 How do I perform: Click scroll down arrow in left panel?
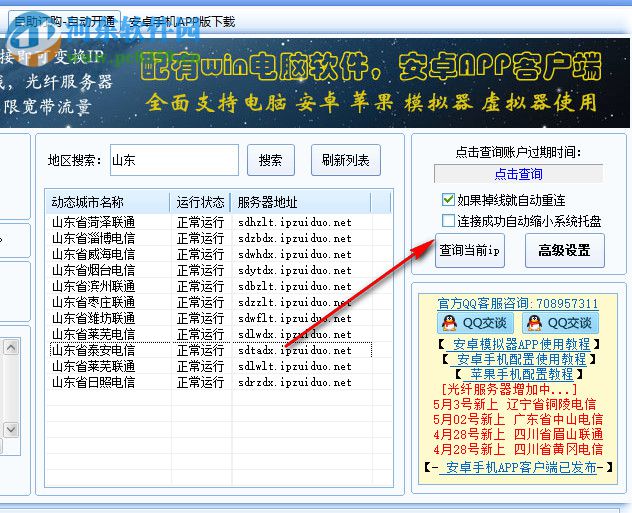(11, 429)
